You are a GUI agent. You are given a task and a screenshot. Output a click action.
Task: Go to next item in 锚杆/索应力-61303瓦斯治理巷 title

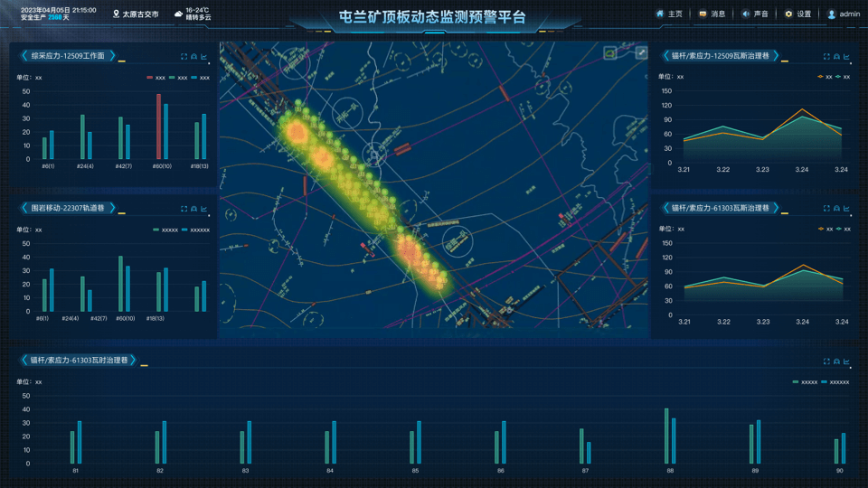[x=776, y=208]
